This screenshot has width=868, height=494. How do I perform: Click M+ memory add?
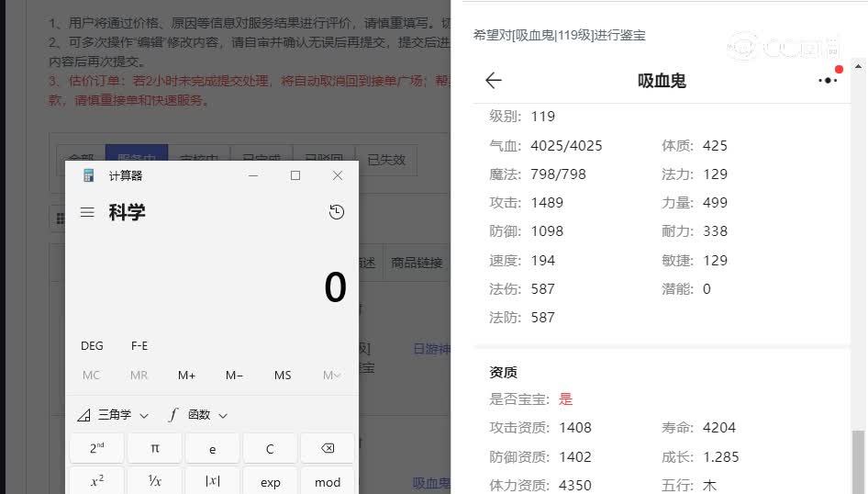point(186,376)
